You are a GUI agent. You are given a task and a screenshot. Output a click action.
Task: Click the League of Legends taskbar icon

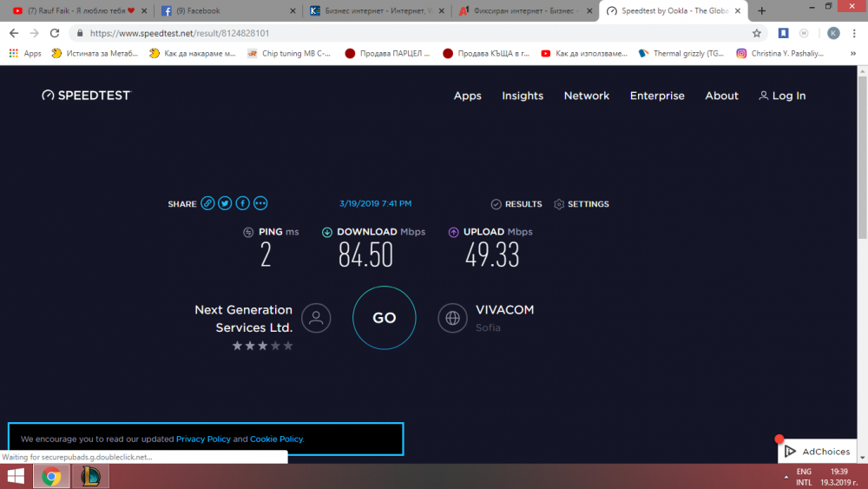click(x=90, y=476)
